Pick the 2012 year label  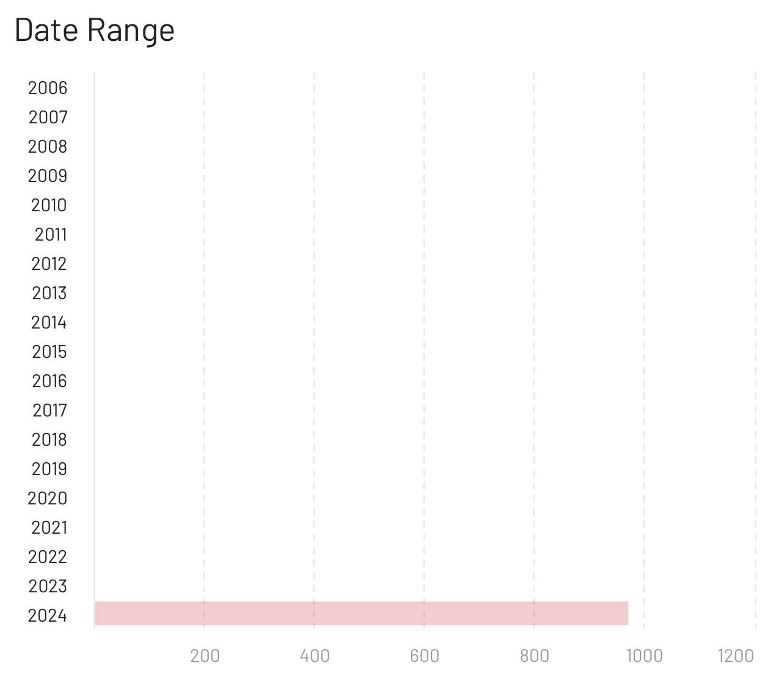tap(49, 264)
